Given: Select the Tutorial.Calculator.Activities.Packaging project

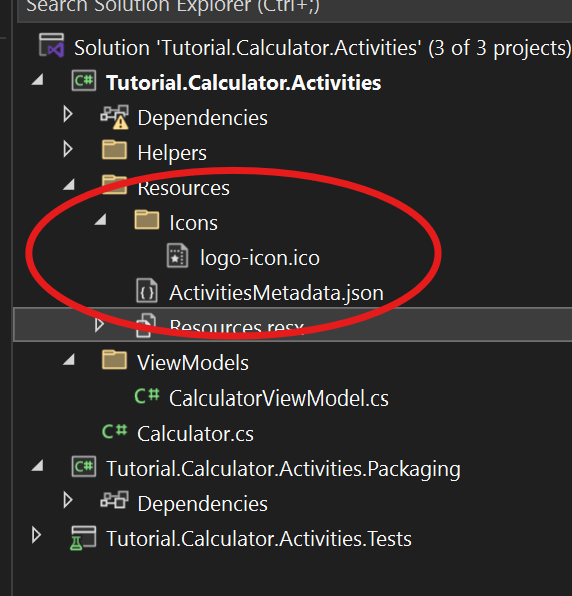Looking at the screenshot, I should point(283,469).
